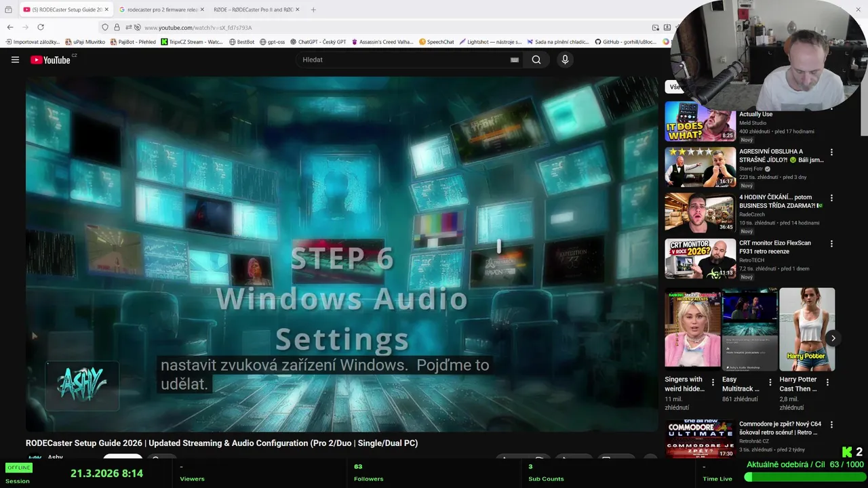Viewport: 868px width, 488px height.
Task: Click the YouTube search magnifier button
Action: click(x=536, y=60)
